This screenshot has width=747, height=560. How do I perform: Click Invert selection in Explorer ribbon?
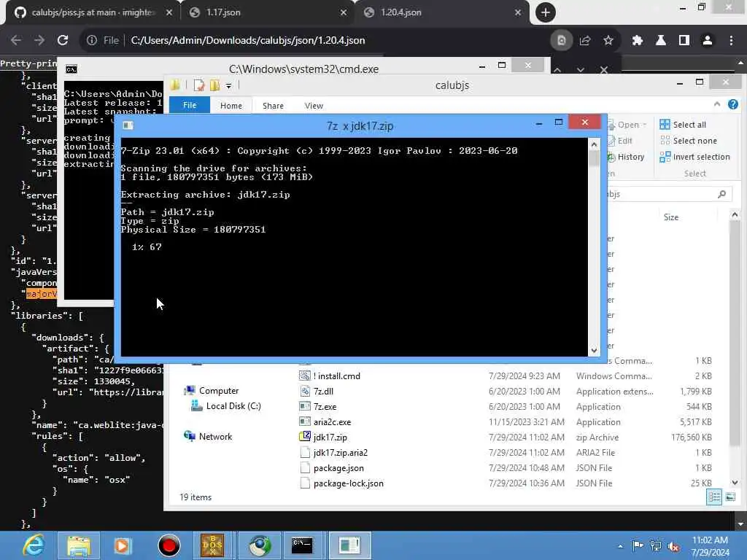click(694, 157)
